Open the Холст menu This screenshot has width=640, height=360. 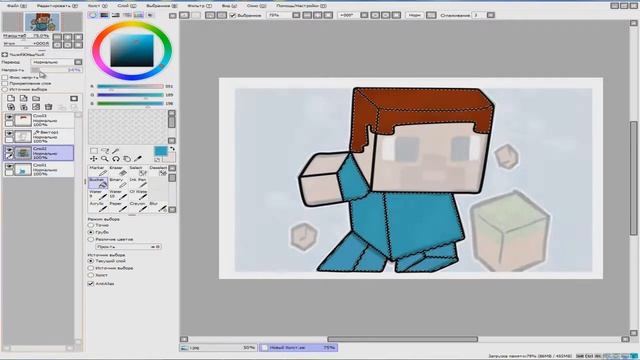click(98, 6)
